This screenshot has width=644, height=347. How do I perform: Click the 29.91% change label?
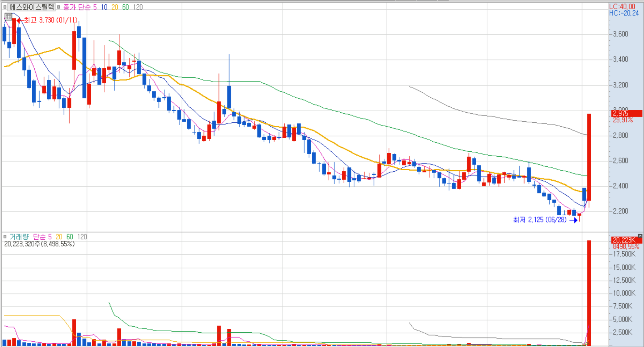point(623,120)
